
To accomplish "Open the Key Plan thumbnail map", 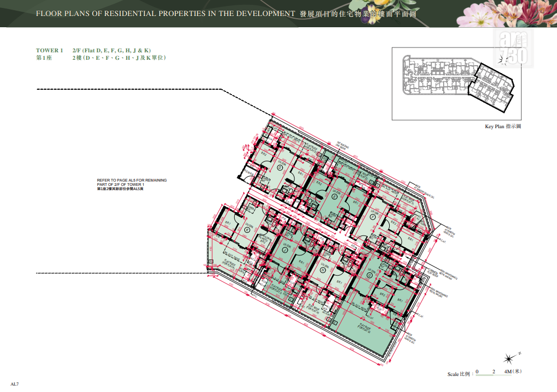I will click(x=457, y=84).
